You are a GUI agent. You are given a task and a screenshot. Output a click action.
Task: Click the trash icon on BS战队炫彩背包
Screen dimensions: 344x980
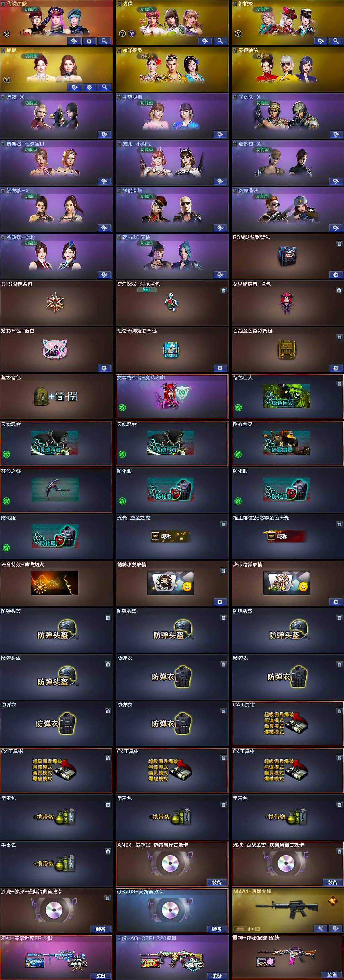339,244
